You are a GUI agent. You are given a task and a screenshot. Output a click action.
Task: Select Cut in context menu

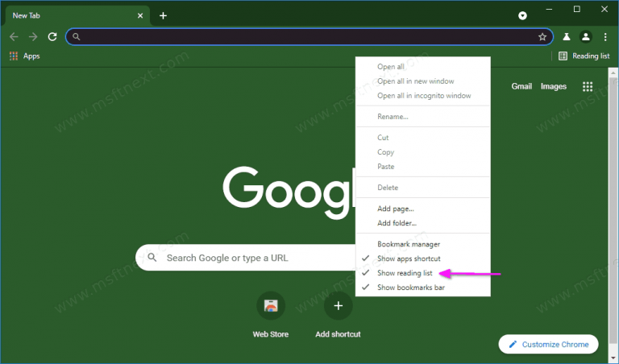pyautogui.click(x=423, y=138)
